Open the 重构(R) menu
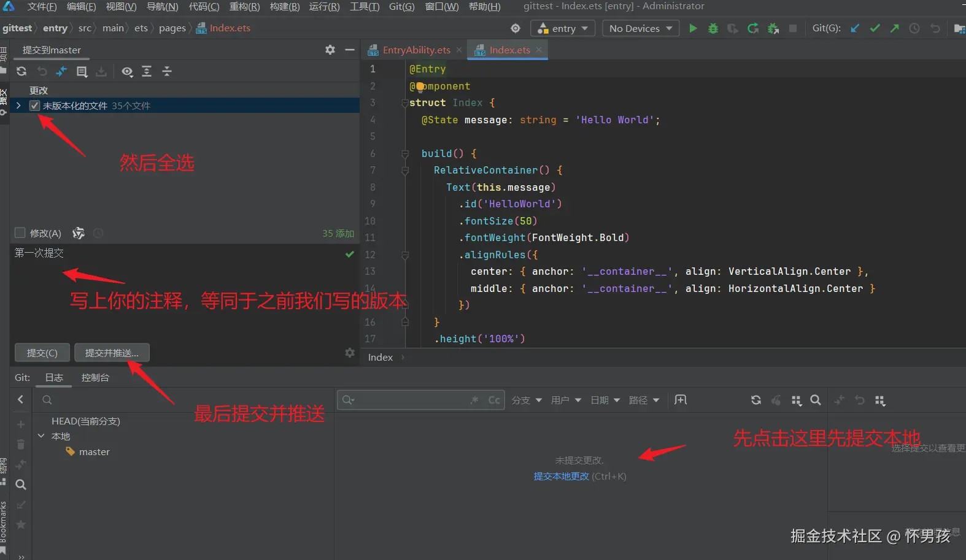This screenshot has width=966, height=560. point(244,7)
